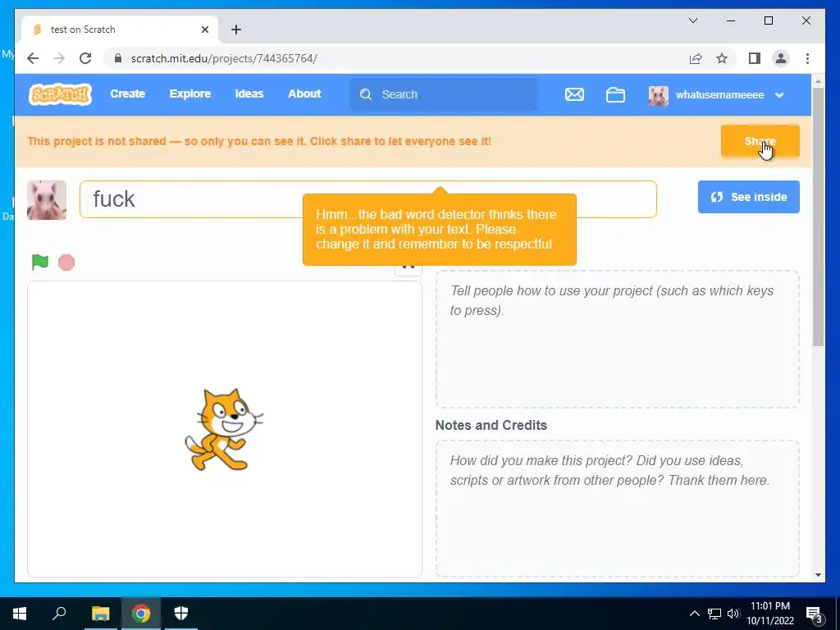Click the whatusernameeee avatar in navigation bar
Screen dimensions: 840x630
click(658, 95)
